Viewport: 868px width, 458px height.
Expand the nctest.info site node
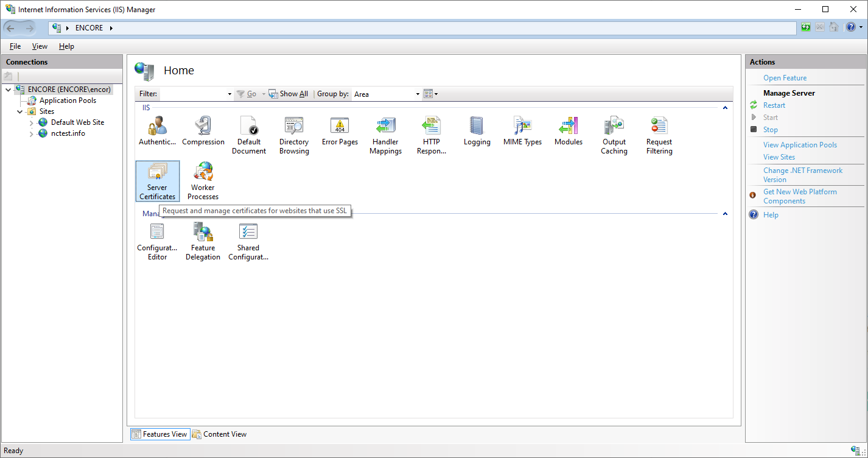point(30,133)
